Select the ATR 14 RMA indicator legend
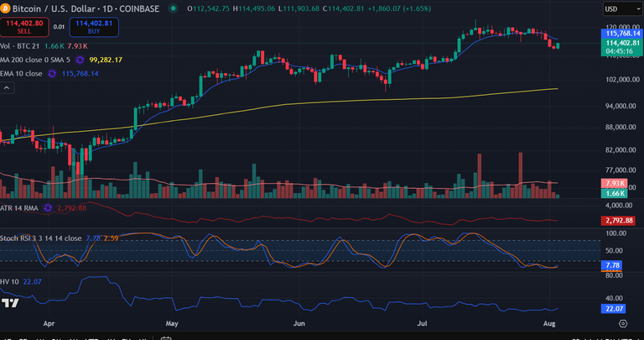Image resolution: width=644 pixels, height=340 pixels. click(x=19, y=208)
